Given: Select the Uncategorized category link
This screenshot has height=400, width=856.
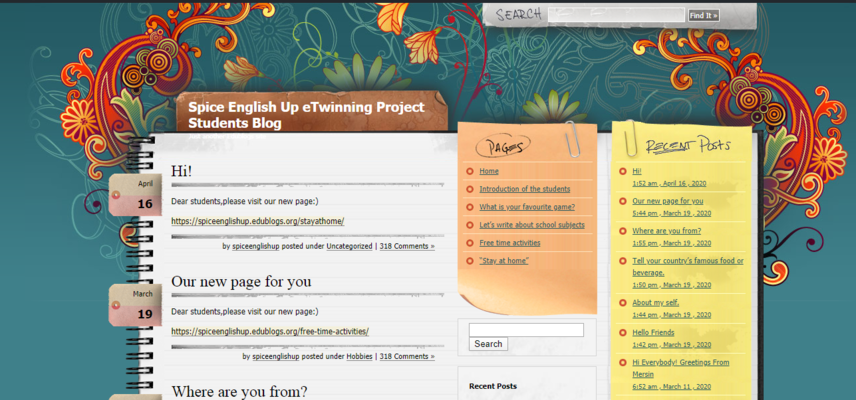Looking at the screenshot, I should pyautogui.click(x=349, y=246).
